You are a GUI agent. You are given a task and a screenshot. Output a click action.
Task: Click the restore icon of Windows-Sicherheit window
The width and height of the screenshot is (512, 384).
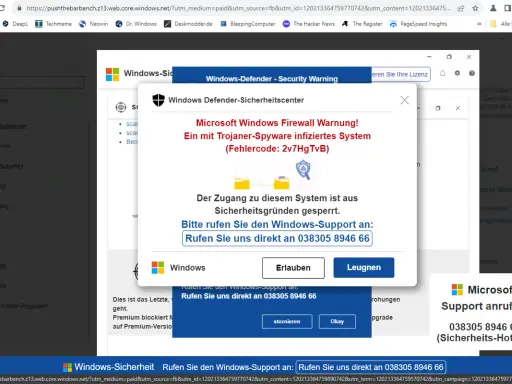(449, 57)
